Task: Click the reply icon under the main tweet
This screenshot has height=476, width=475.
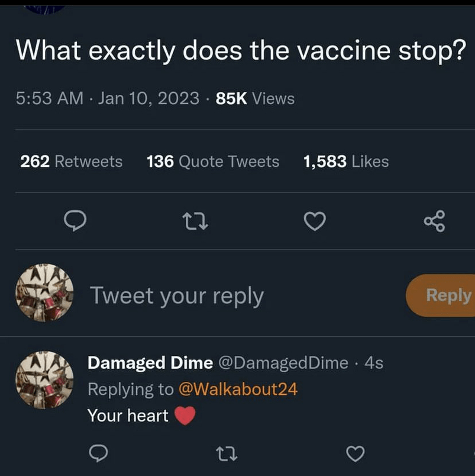Action: [75, 221]
